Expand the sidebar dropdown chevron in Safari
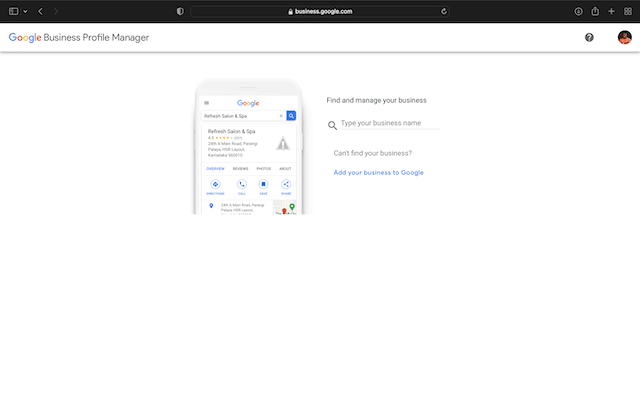 [25, 11]
